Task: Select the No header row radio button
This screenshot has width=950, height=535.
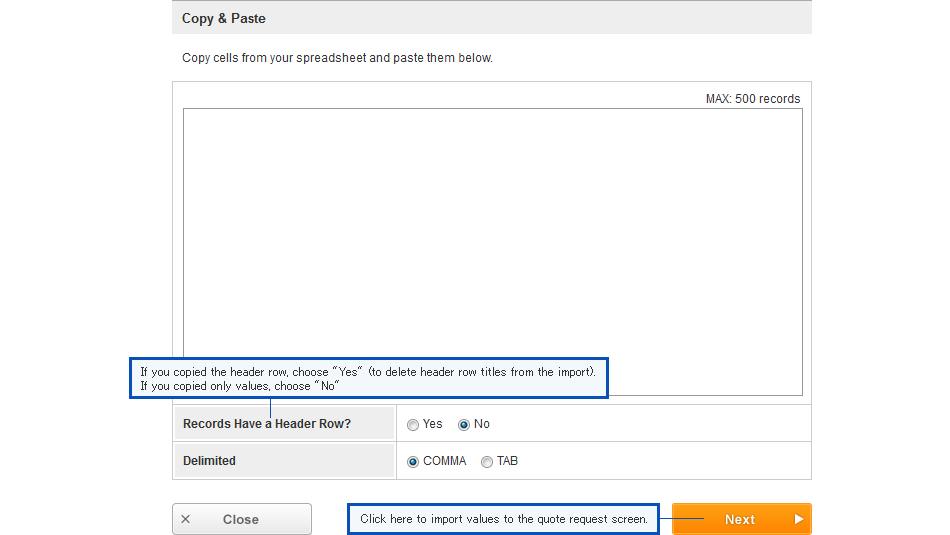Action: tap(464, 425)
